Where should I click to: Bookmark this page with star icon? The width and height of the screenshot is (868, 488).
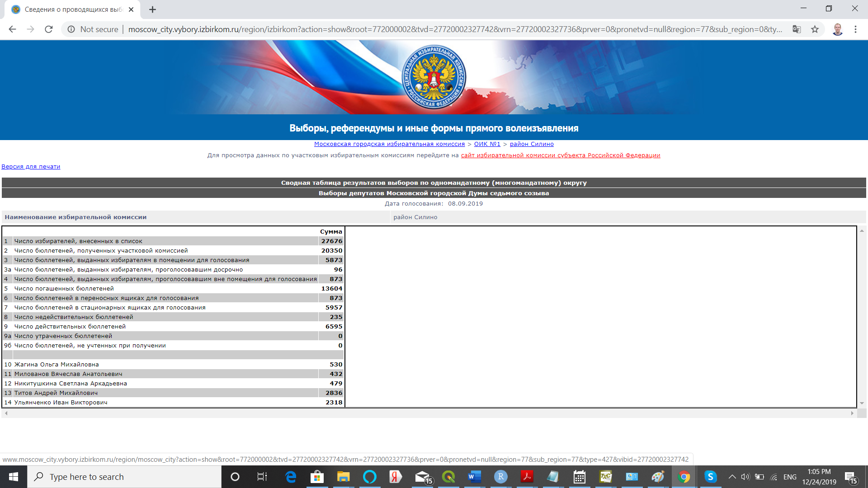coord(815,29)
